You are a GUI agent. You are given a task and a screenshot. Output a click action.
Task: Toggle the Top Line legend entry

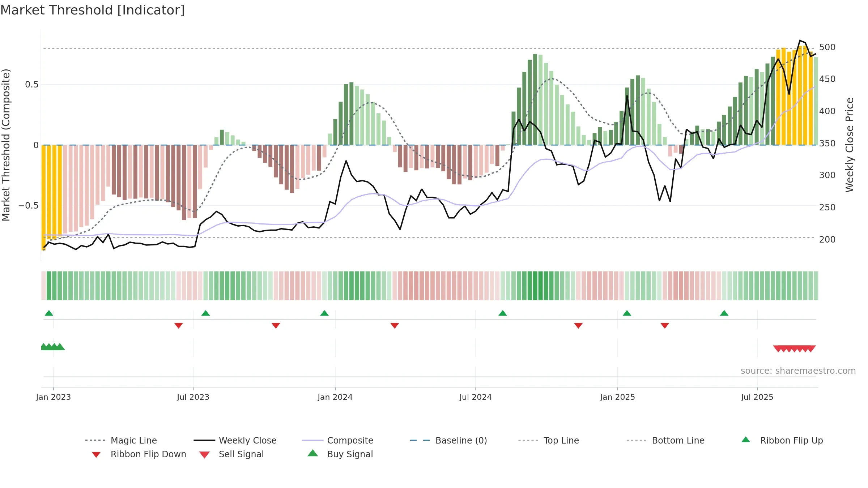pyautogui.click(x=549, y=440)
